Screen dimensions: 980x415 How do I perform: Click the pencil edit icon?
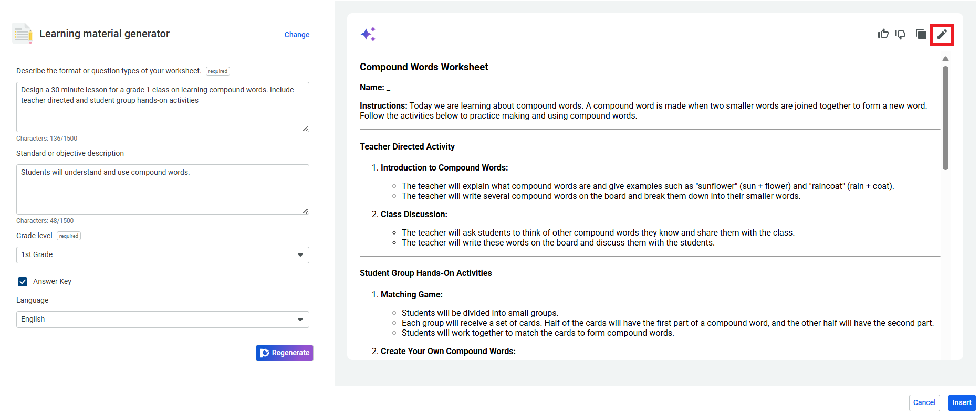(x=942, y=35)
